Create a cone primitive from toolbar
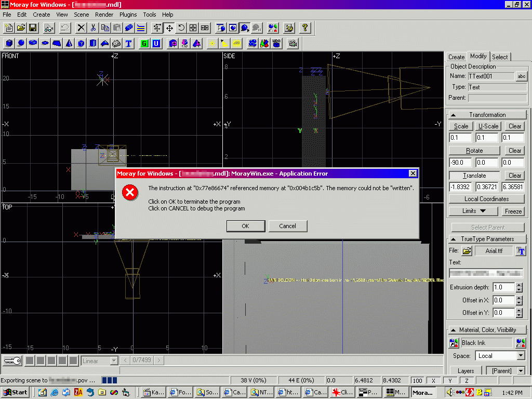532x399 pixels. point(69,43)
